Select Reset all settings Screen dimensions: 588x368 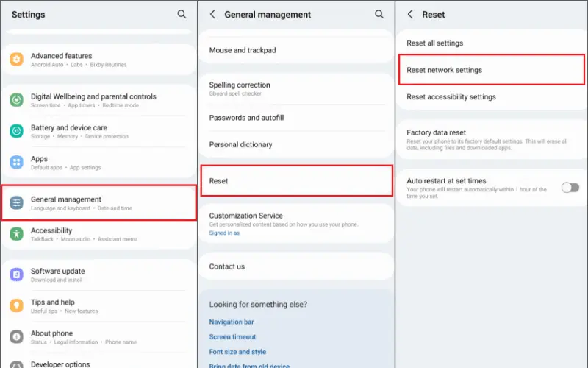(x=435, y=43)
